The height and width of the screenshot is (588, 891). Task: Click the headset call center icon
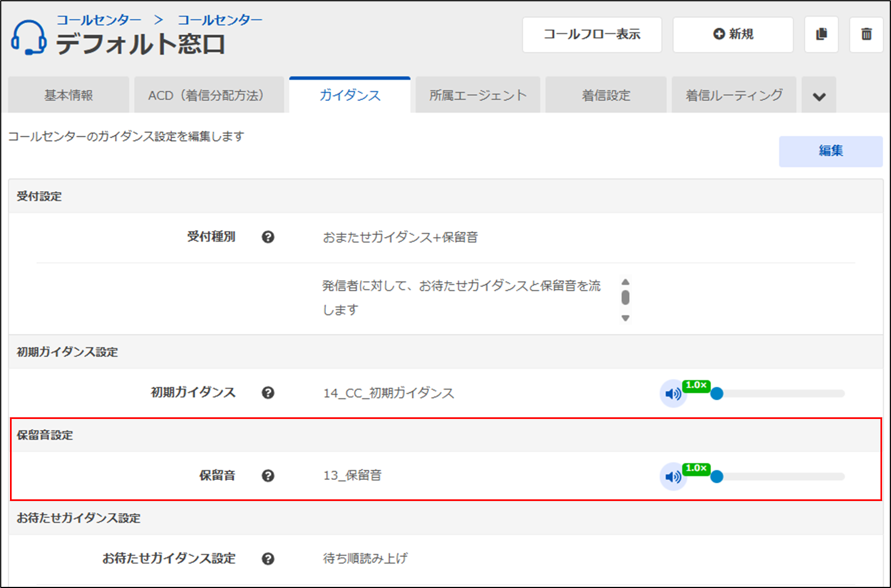(x=29, y=38)
